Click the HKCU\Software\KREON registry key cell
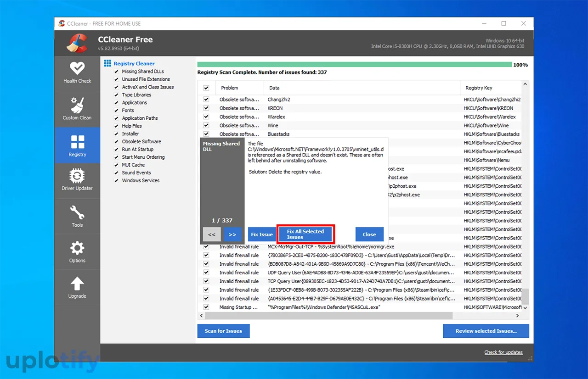The image size is (588, 379). [x=488, y=108]
